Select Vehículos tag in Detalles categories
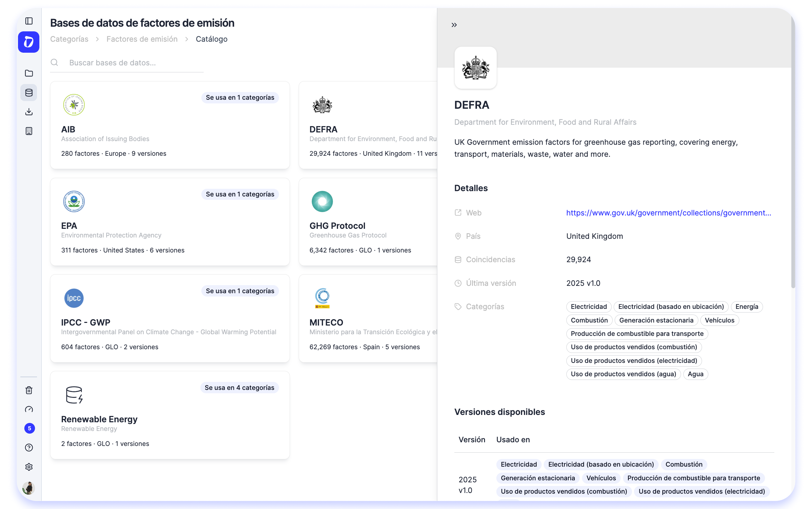The height and width of the screenshot is (509, 812). (719, 320)
